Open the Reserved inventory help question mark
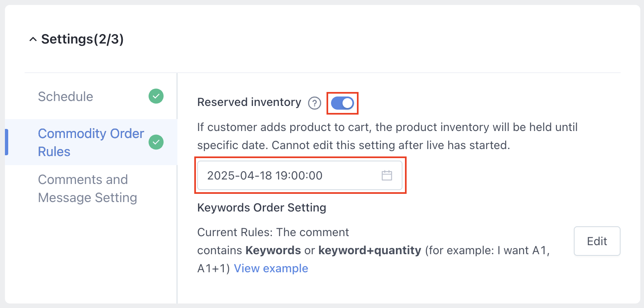Image resolution: width=644 pixels, height=308 pixels. pyautogui.click(x=315, y=103)
